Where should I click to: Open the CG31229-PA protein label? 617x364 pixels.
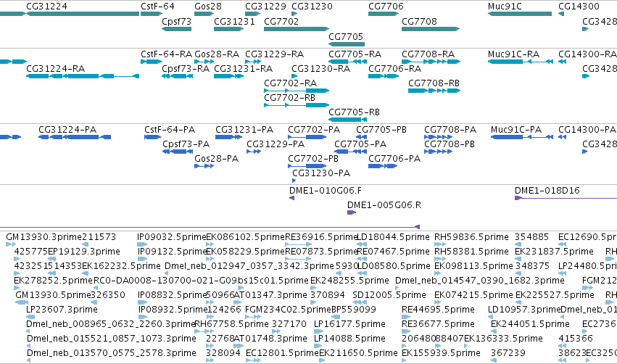click(x=276, y=144)
